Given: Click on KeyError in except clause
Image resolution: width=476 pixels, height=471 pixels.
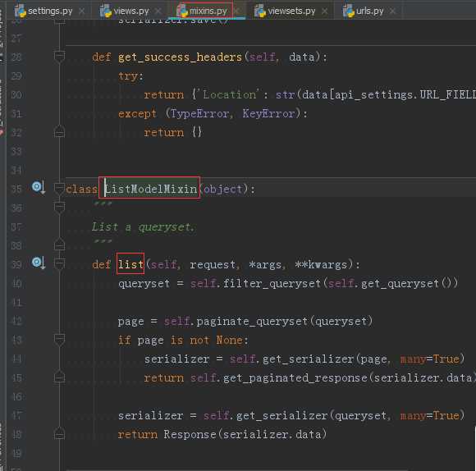Looking at the screenshot, I should click(268, 114).
